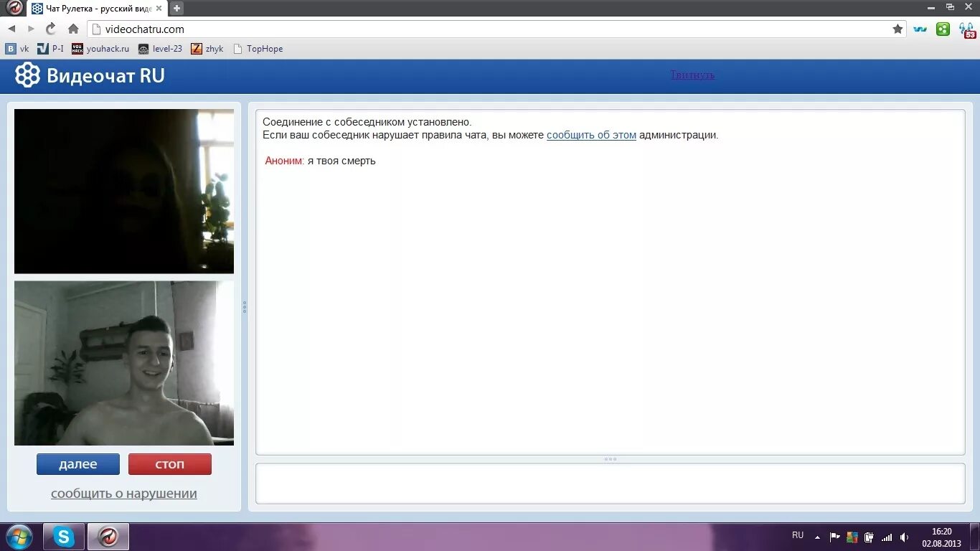
Task: Open Skype from the taskbar
Action: 64,537
